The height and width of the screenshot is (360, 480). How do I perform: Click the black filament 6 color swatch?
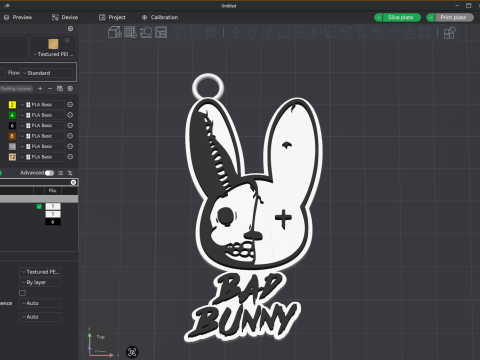coord(12,125)
